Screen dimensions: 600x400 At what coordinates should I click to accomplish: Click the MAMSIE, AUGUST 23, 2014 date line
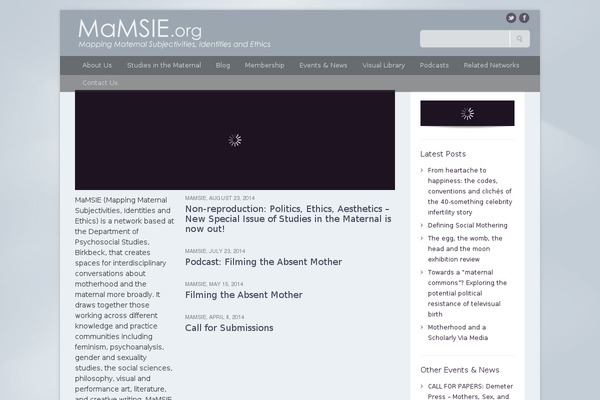point(220,198)
